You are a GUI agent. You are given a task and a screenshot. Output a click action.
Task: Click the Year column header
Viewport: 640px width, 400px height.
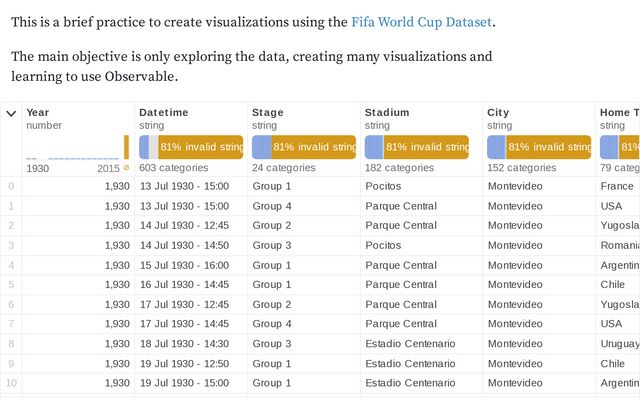tap(38, 113)
